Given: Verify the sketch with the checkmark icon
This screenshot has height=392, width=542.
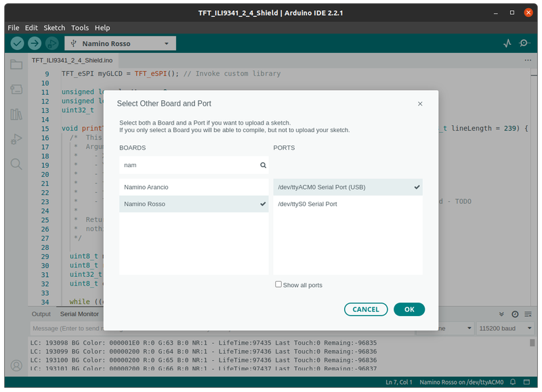Looking at the screenshot, I should pyautogui.click(x=17, y=43).
